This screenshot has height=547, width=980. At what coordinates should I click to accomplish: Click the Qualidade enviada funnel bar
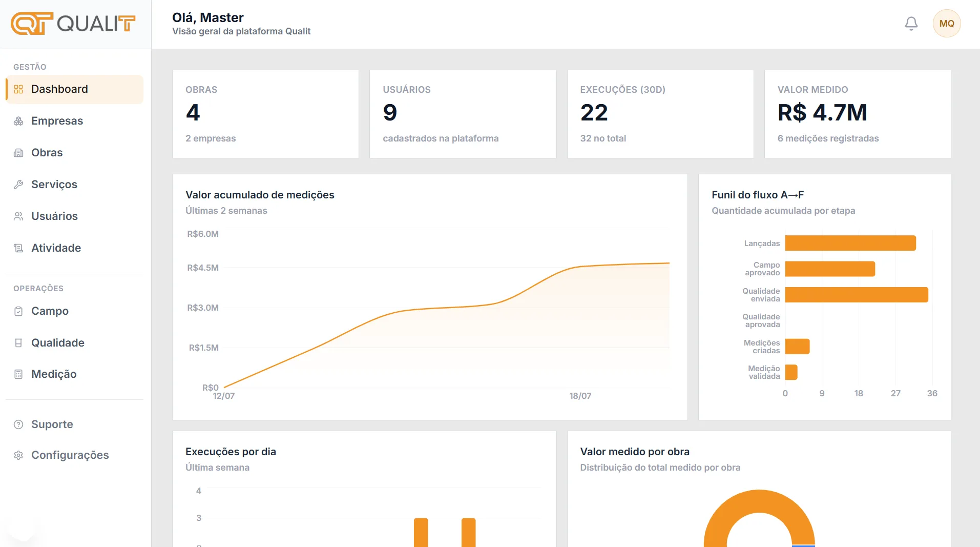857,295
